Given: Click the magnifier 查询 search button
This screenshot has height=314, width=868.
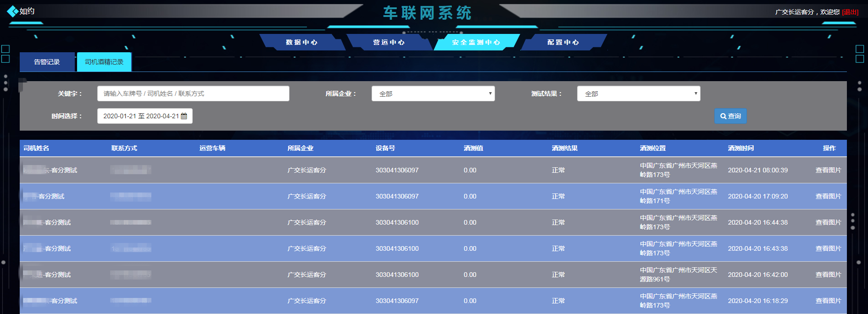Looking at the screenshot, I should tap(730, 116).
